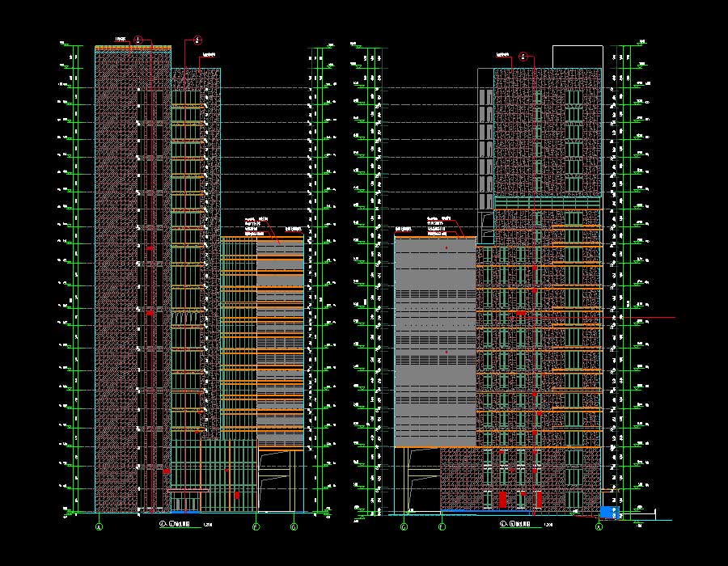Select red detail callout bubble above tallest tower
Viewport: 728px width, 566px height.
click(138, 40)
